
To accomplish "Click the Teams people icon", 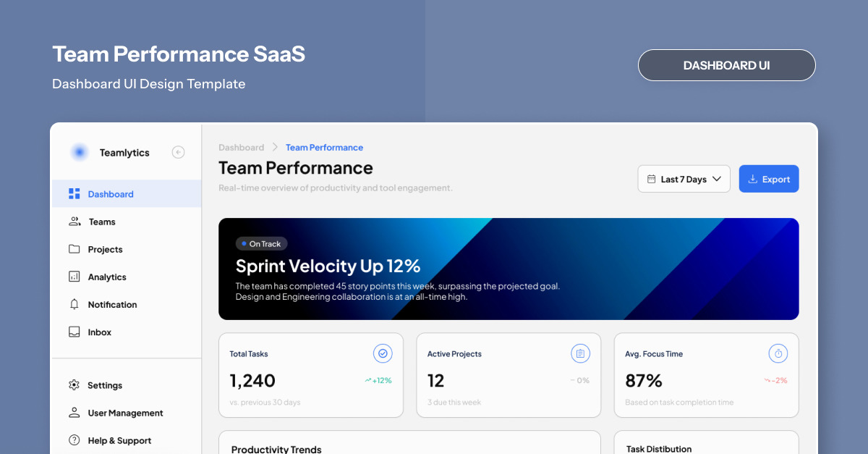I will (x=75, y=222).
